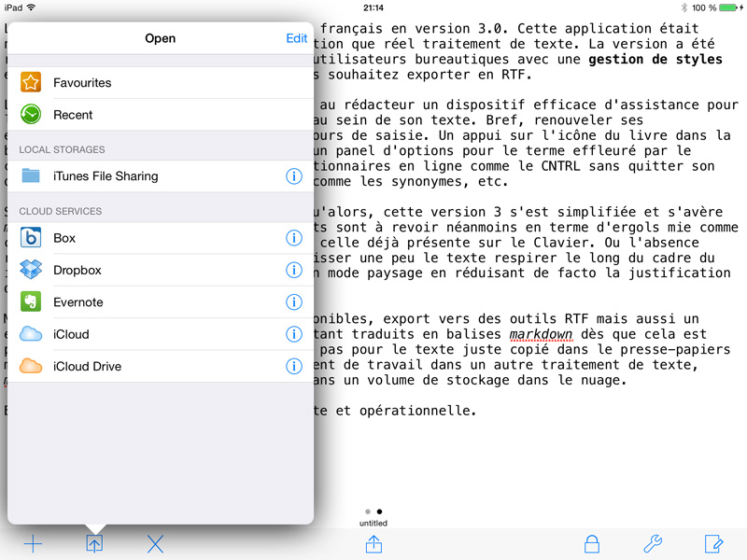The height and width of the screenshot is (560, 747).
Task: Tap the open-document icon in bottom toolbar
Action: 94,543
